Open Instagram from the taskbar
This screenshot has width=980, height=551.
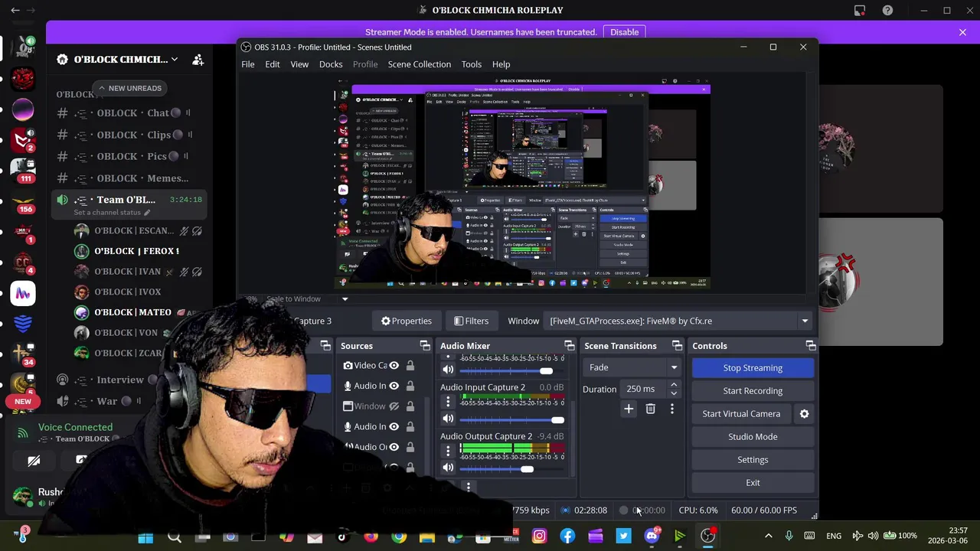tap(539, 536)
